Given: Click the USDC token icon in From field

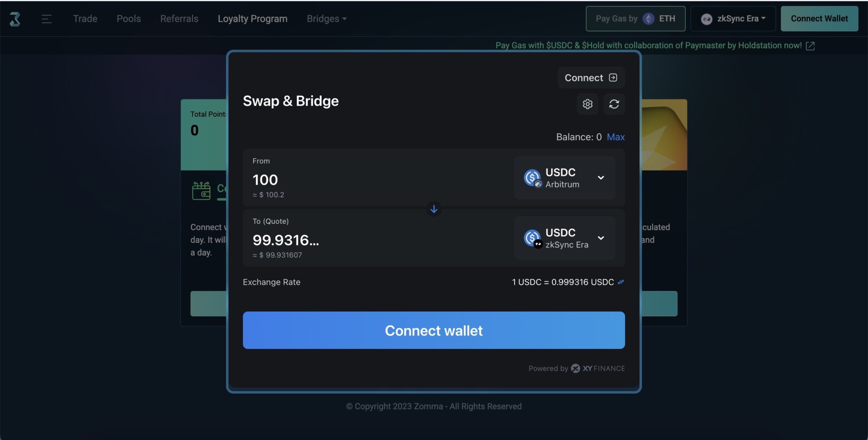Looking at the screenshot, I should tap(531, 177).
